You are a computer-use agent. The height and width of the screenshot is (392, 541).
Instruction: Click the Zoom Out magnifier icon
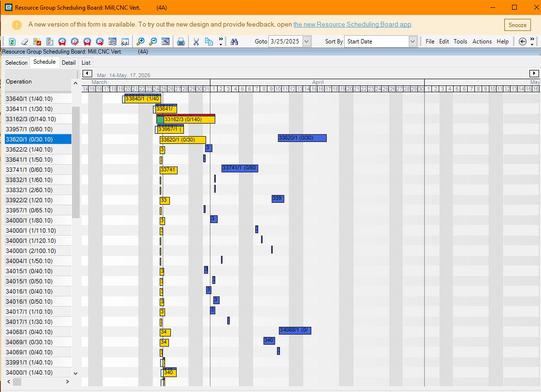(153, 42)
